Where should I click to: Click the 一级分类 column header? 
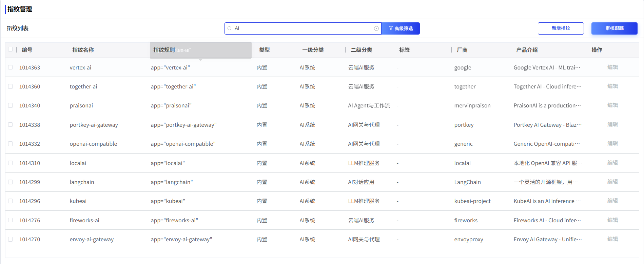click(313, 50)
